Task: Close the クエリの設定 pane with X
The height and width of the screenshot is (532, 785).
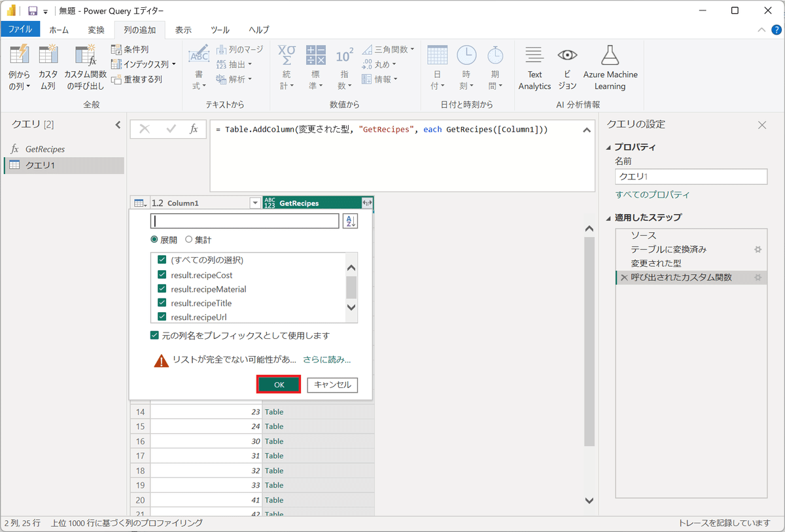Action: pos(762,125)
